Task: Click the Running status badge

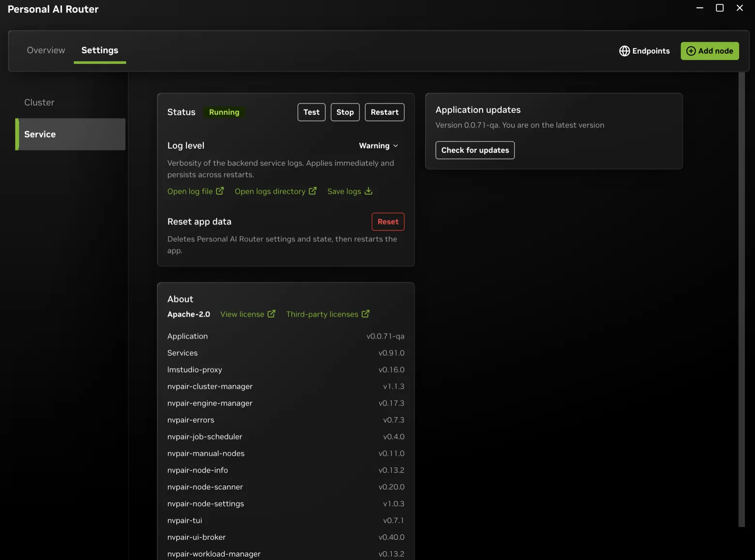Action: tap(224, 112)
